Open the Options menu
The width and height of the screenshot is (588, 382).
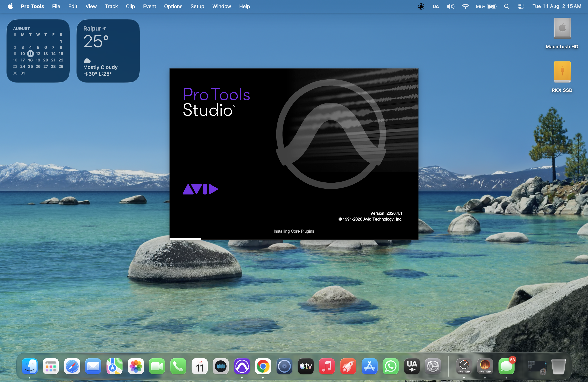click(173, 6)
